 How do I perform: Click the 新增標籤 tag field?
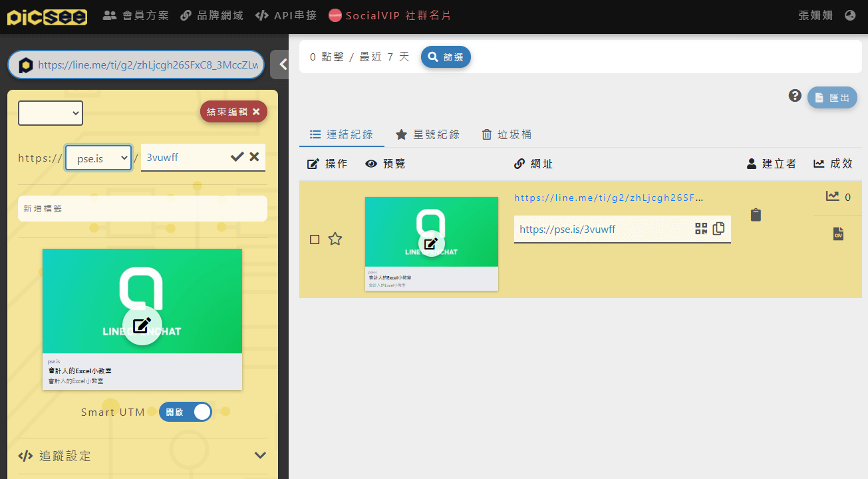(x=142, y=208)
